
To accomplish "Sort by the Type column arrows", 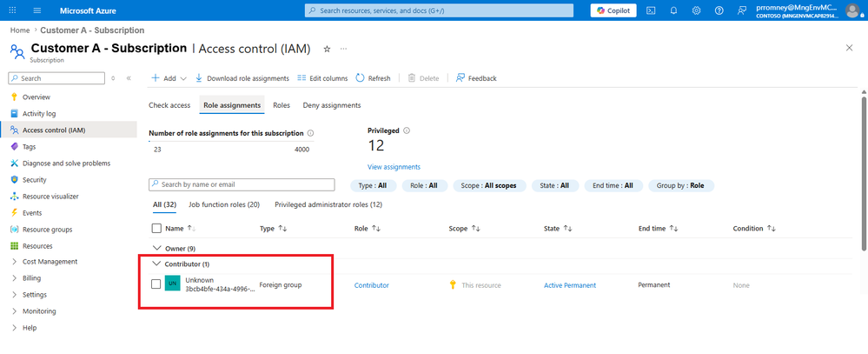I will coord(282,228).
